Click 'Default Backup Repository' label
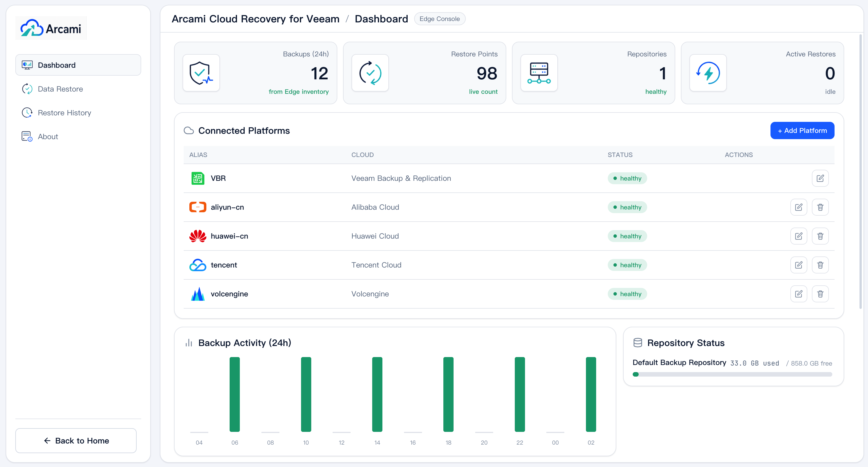 tap(679, 362)
